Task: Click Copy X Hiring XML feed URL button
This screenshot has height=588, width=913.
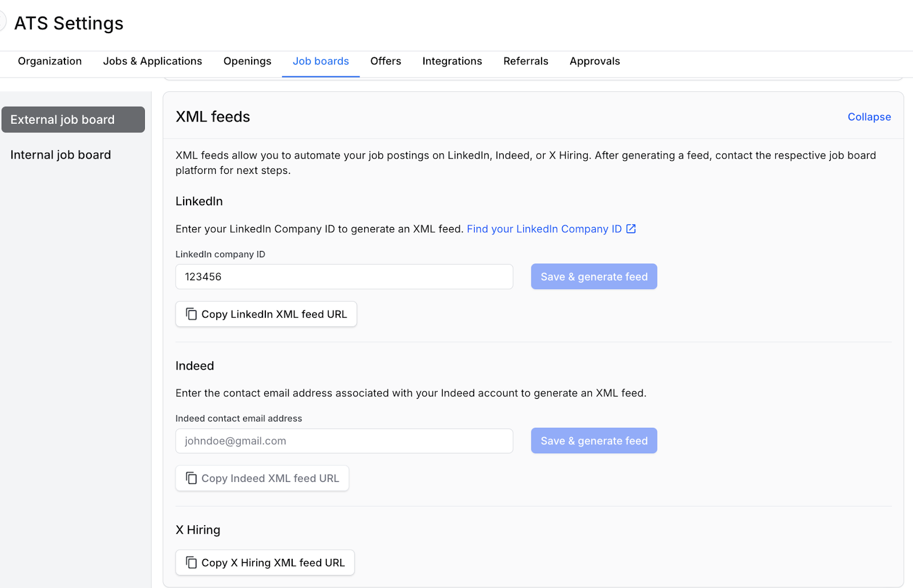Action: point(265,563)
